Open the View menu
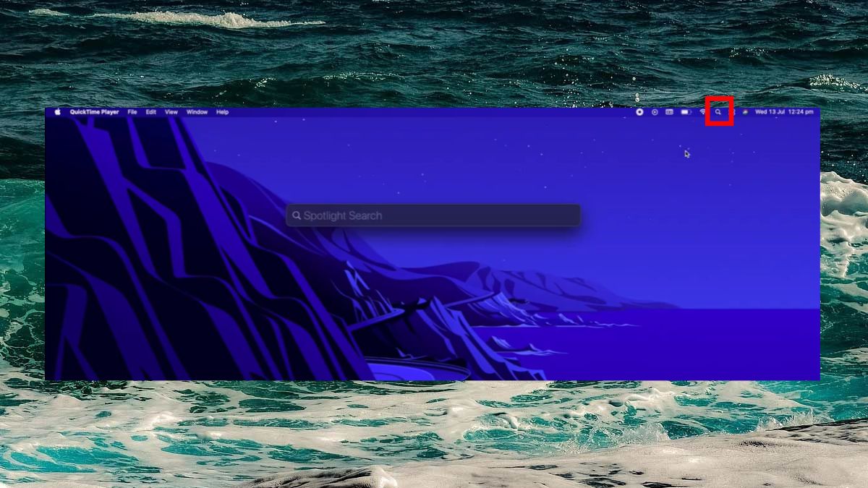Viewport: 868px width, 488px height. coord(171,112)
